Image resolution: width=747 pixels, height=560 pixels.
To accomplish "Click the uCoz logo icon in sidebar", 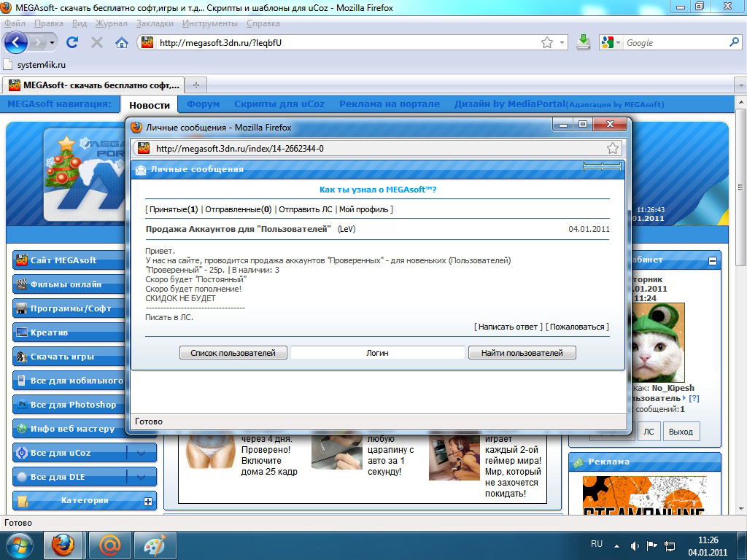I will click(22, 453).
